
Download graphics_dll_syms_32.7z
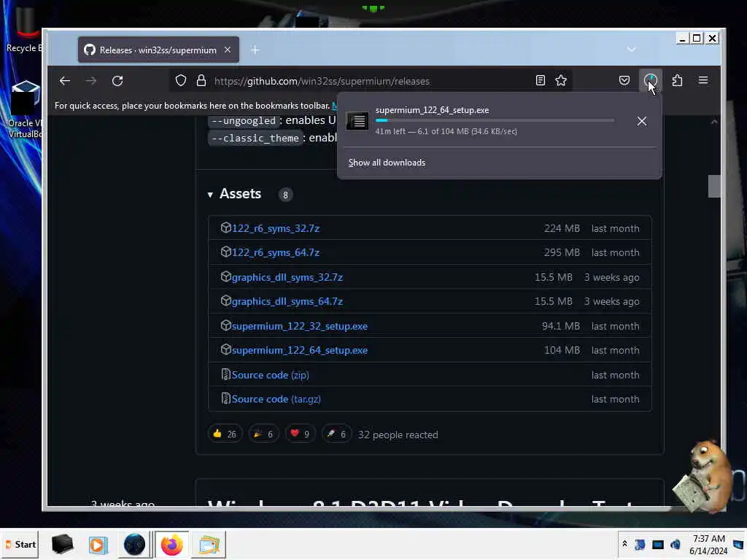[287, 278]
